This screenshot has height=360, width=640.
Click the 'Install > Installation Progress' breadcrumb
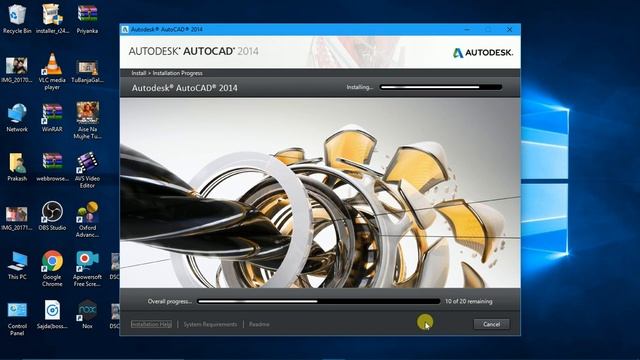click(167, 73)
